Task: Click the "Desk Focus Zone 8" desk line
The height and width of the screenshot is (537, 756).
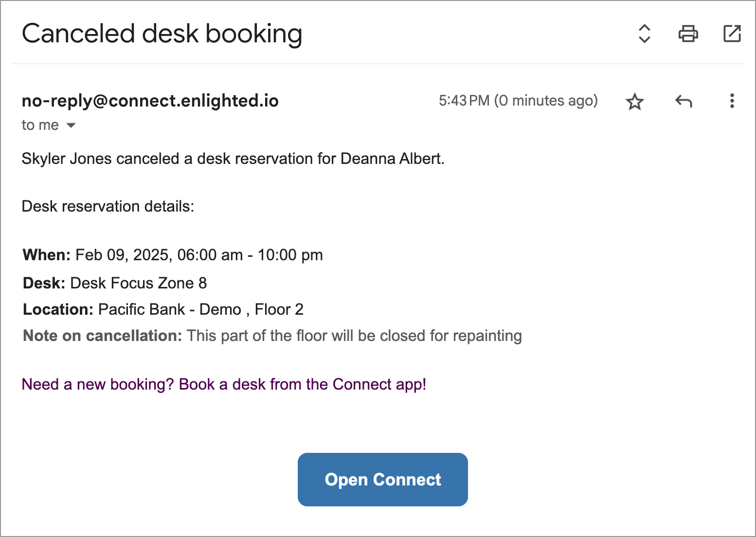Action: (x=115, y=283)
